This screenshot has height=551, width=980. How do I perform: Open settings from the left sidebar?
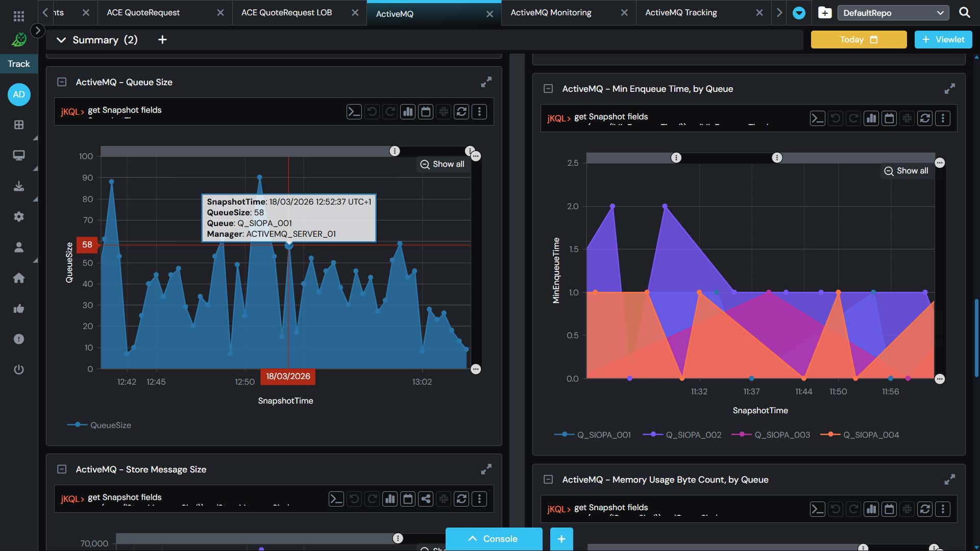(x=19, y=216)
